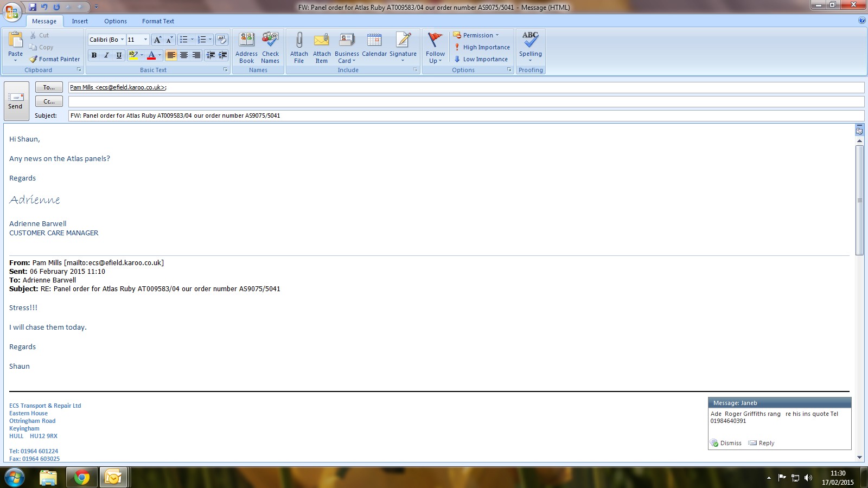Switch to the Format Text ribbon tab
The height and width of the screenshot is (488, 868).
(158, 21)
